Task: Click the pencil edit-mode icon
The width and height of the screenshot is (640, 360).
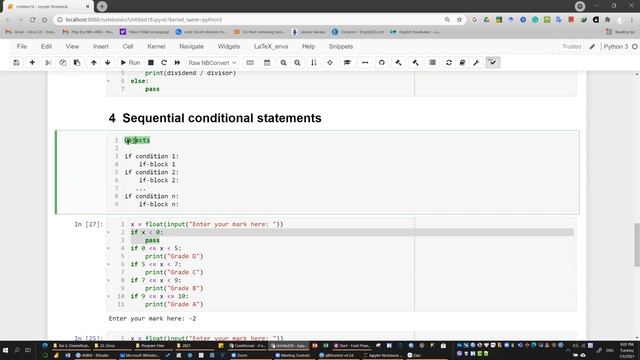Action: click(x=592, y=47)
